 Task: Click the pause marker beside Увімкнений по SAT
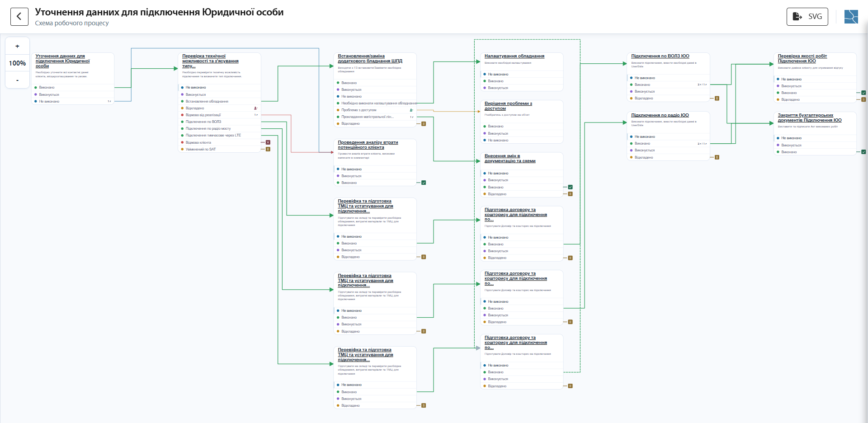click(268, 149)
